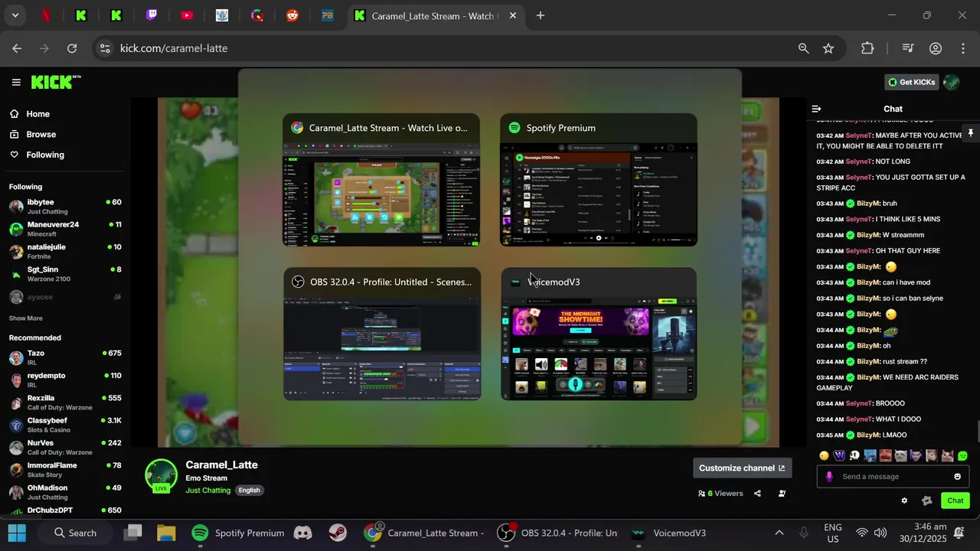980x551 pixels.
Task: Click the share stream icon
Action: tap(757, 494)
